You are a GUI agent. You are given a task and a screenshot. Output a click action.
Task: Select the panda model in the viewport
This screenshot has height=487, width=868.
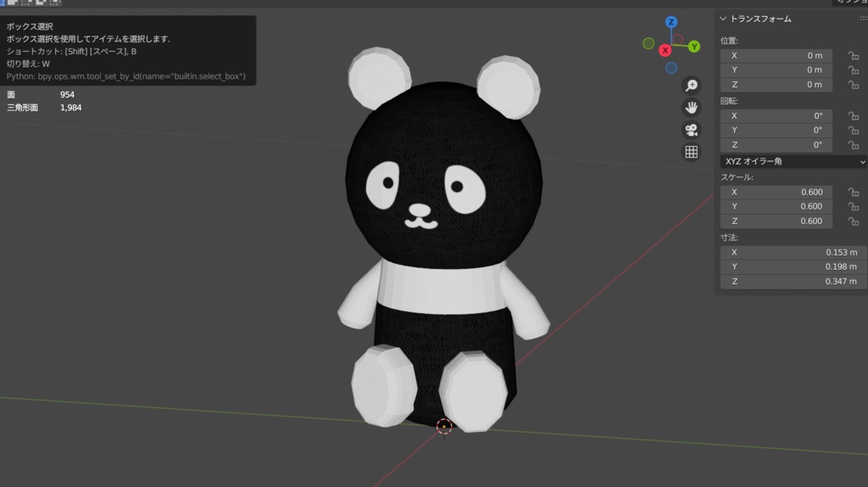point(442,238)
